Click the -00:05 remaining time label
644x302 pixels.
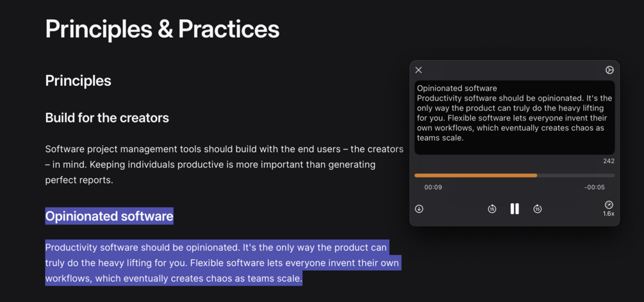point(595,188)
